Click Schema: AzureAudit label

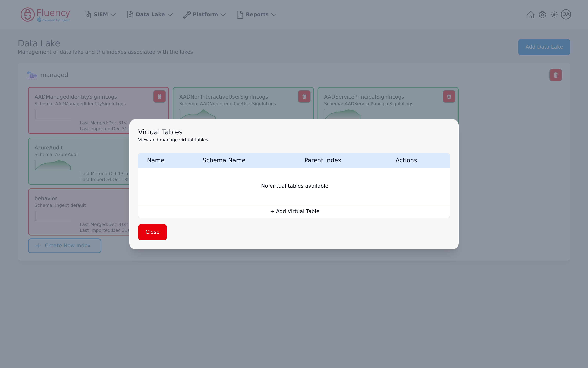tap(57, 155)
